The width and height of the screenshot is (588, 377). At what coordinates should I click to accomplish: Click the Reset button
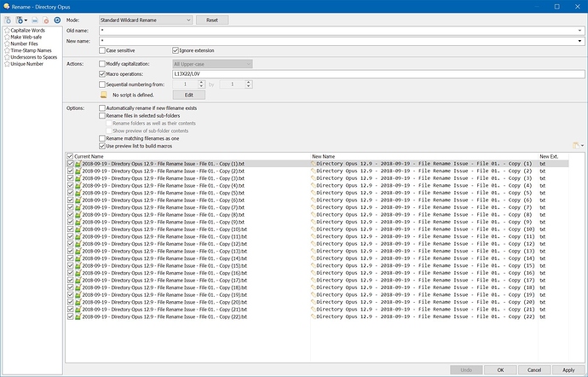(x=212, y=20)
